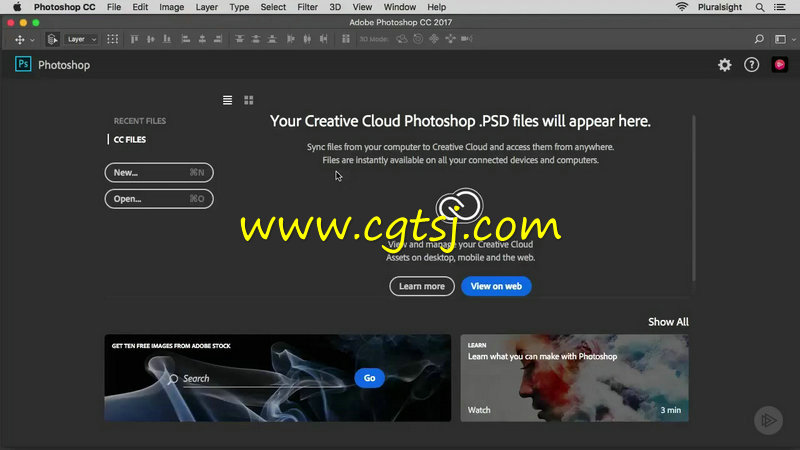
Task: Click the files panel vertical scrollbar
Action: tap(694, 199)
